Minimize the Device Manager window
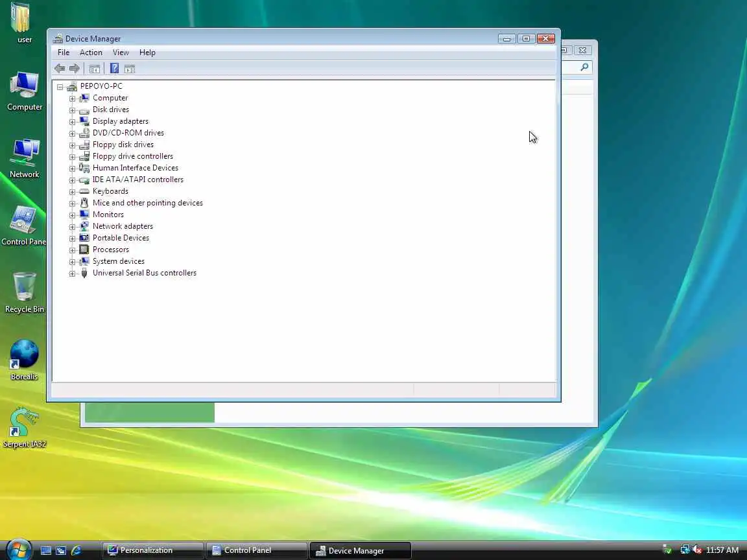Image resolution: width=747 pixels, height=560 pixels. 507,39
